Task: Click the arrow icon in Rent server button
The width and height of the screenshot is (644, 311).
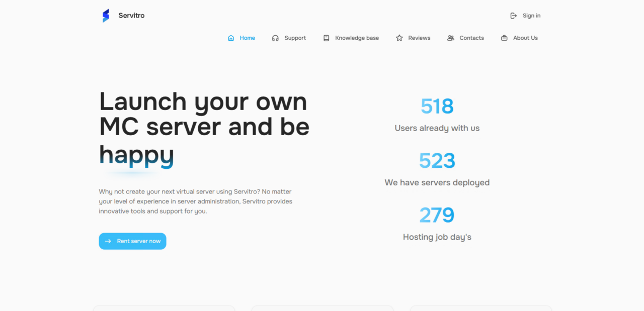Action: pyautogui.click(x=108, y=241)
